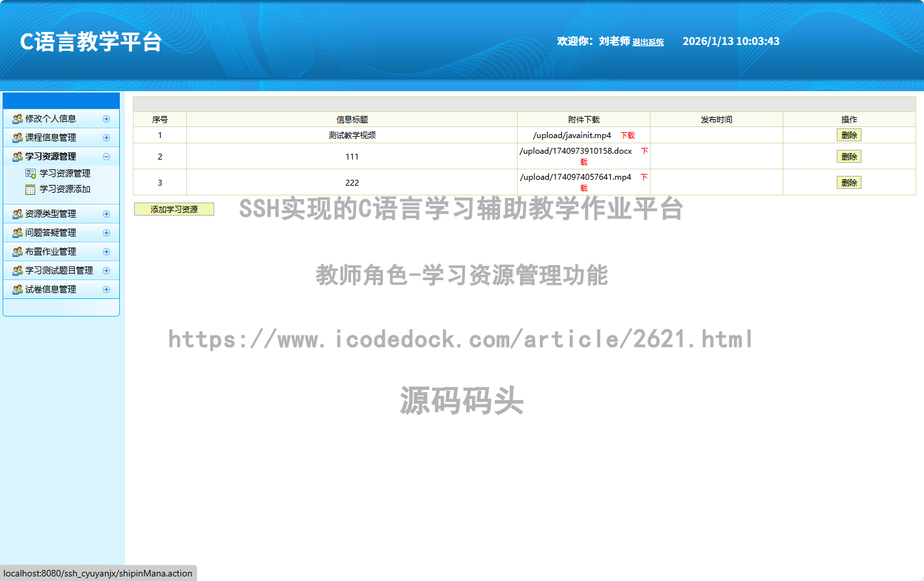Viewport: 924px width, 581px height.
Task: Delete the 测试教学视频 row
Action: tap(848, 135)
